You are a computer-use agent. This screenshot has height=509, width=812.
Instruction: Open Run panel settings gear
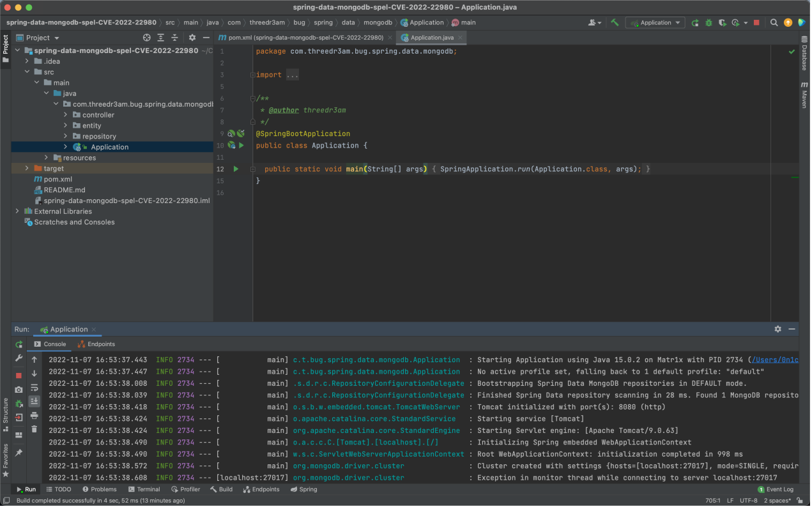pos(778,329)
